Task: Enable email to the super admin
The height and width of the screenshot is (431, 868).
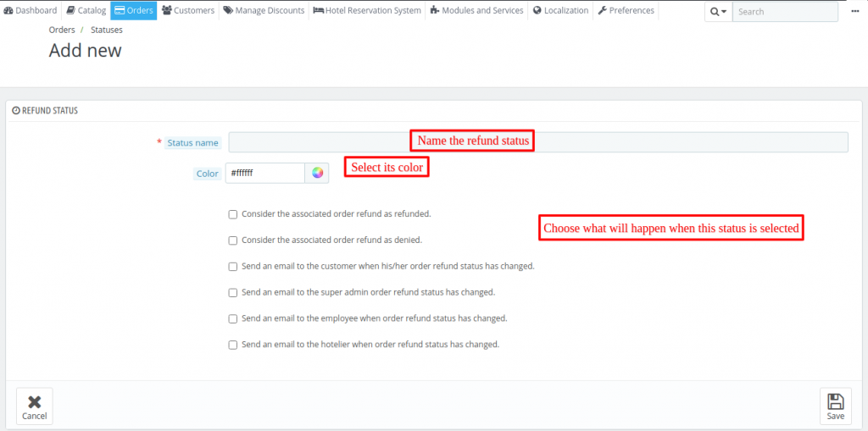Action: [x=233, y=293]
